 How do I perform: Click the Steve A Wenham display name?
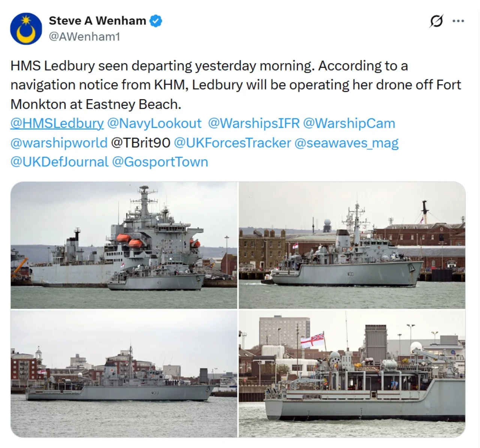point(97,21)
